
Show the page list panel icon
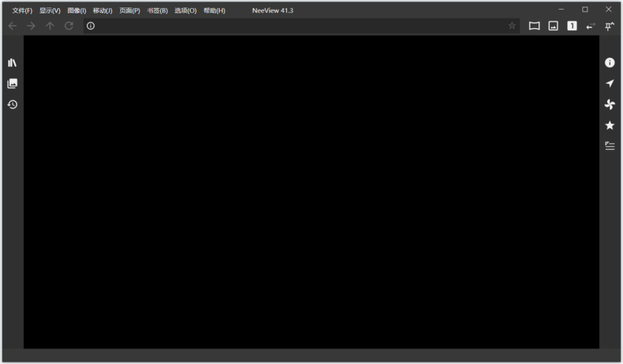tap(13, 83)
